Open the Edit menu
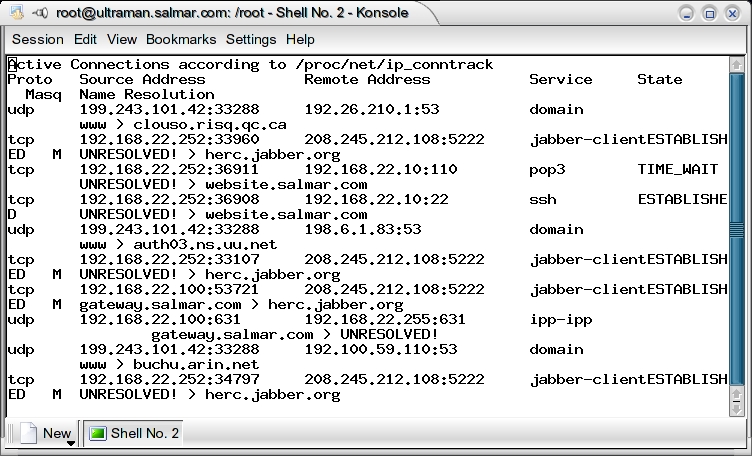Viewport: 752px width, 456px height. pos(85,40)
